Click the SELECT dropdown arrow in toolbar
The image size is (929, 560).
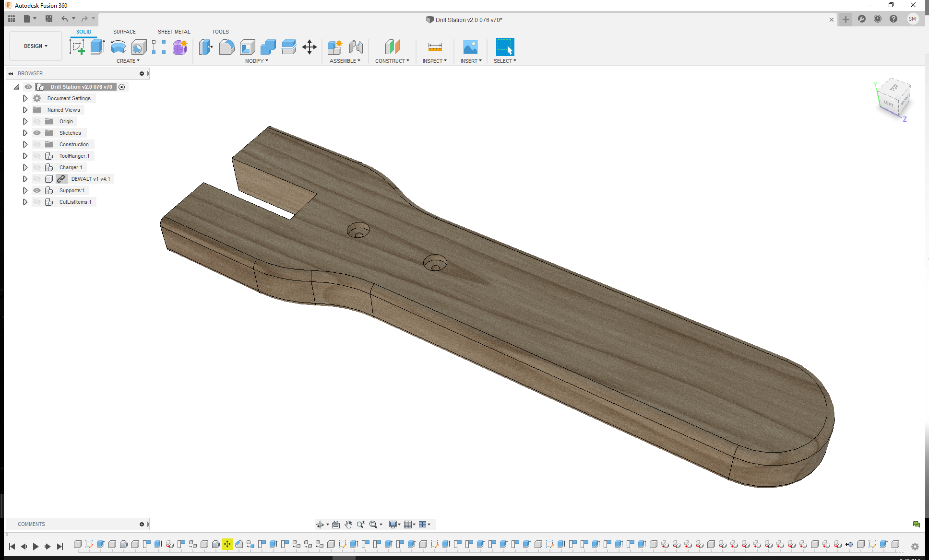coord(514,60)
